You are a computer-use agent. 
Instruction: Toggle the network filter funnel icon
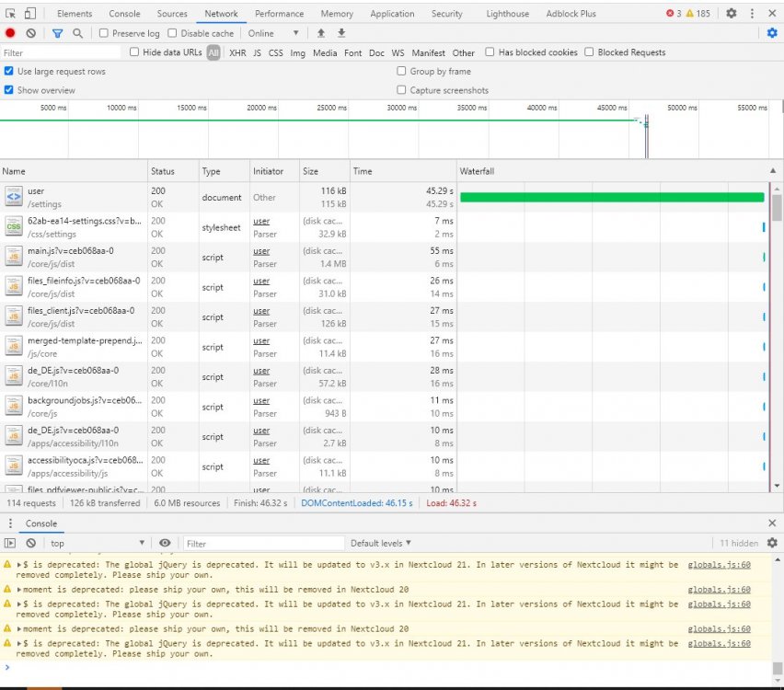(57, 33)
